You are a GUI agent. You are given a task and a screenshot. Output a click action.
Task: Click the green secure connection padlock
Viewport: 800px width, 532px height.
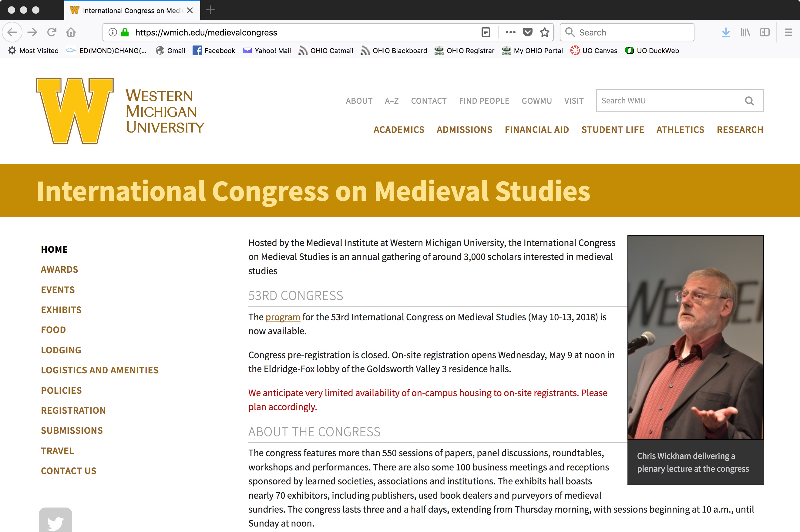pos(125,32)
